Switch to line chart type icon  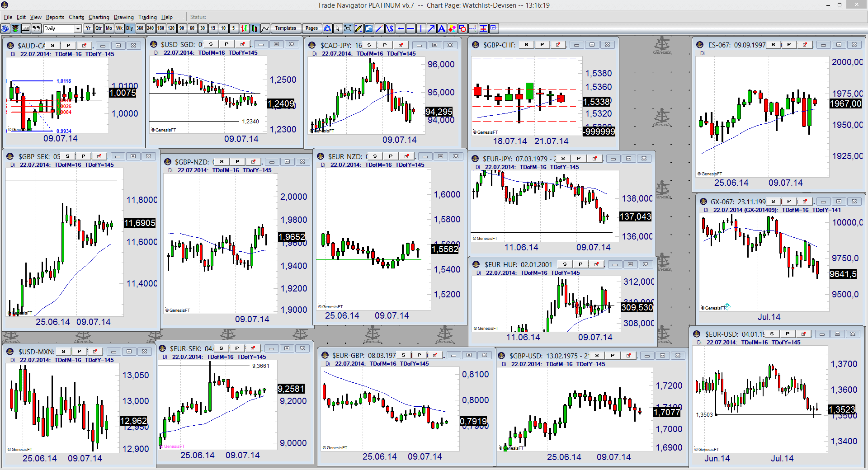pyautogui.click(x=265, y=28)
